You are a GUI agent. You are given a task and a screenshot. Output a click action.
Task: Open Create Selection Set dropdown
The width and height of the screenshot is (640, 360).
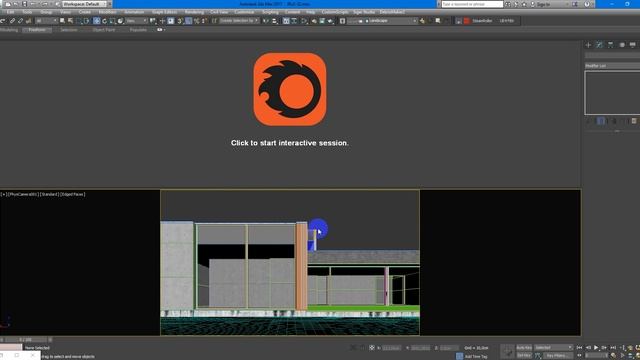click(239, 20)
